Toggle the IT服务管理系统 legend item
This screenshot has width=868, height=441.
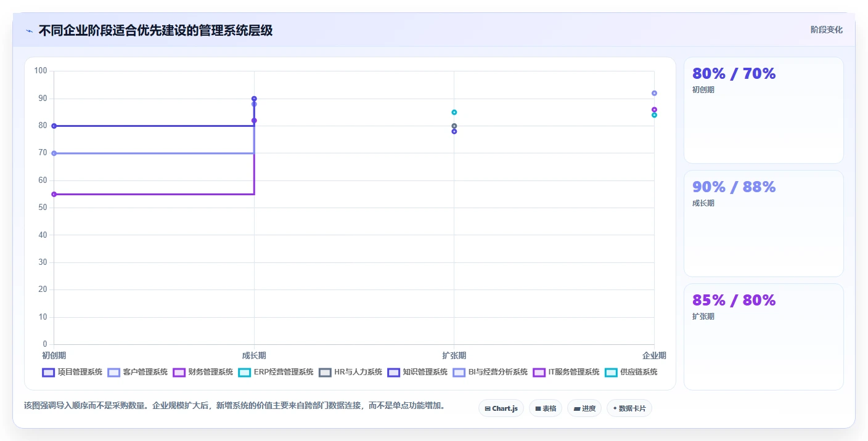pyautogui.click(x=566, y=372)
